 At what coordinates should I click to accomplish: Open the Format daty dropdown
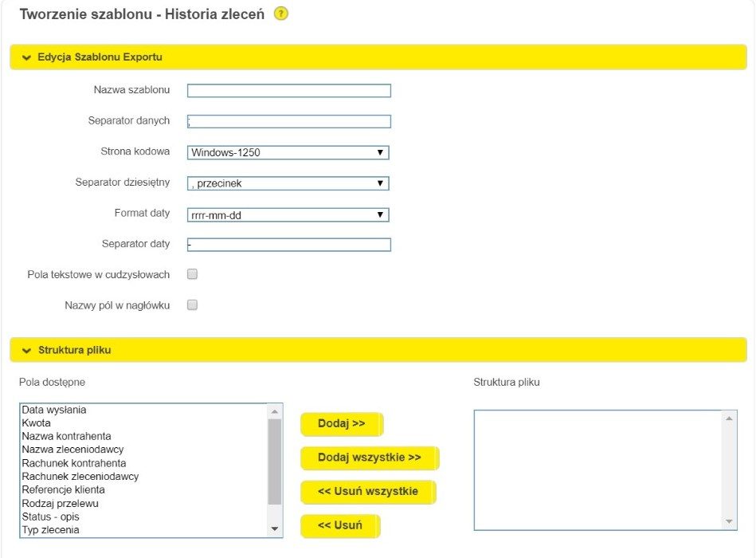click(288, 214)
